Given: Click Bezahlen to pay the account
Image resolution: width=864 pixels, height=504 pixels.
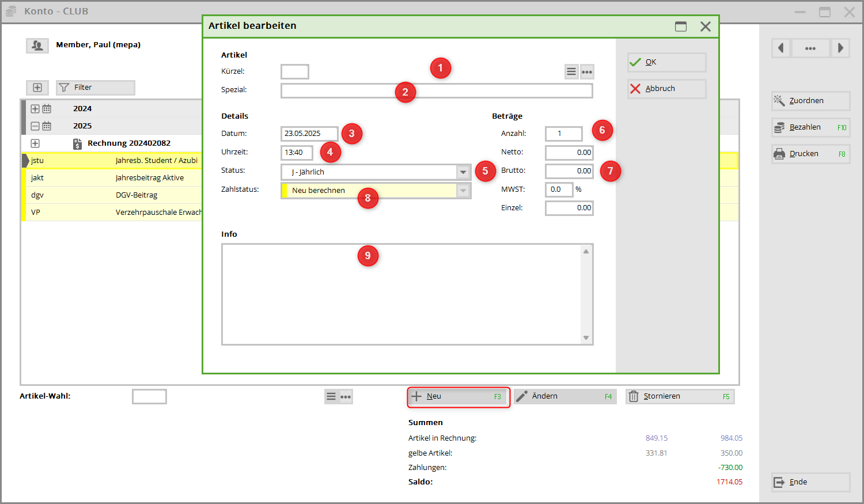Looking at the screenshot, I should (810, 127).
